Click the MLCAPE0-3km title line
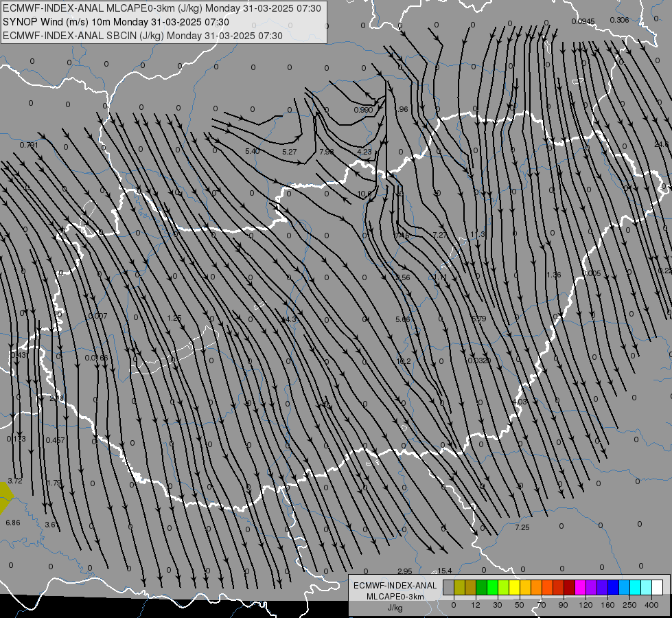Image resolution: width=672 pixels, height=618 pixels. click(161, 8)
